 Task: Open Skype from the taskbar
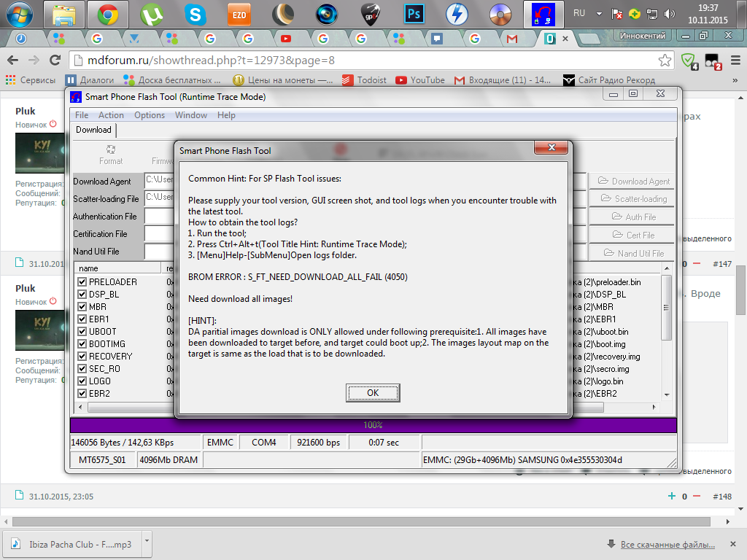[x=195, y=14]
